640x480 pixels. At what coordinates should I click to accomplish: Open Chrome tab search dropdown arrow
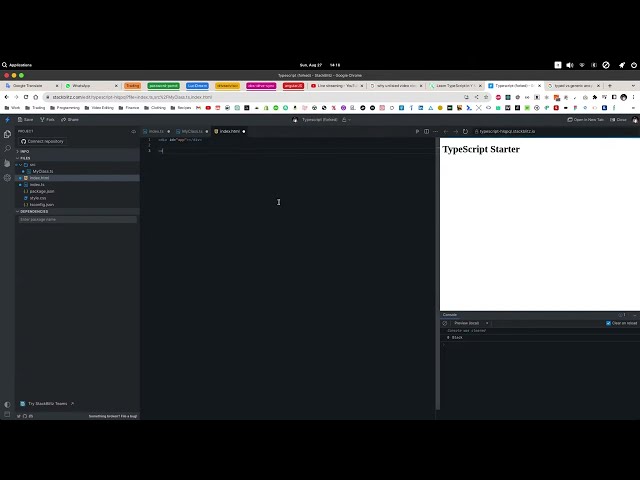(633, 86)
